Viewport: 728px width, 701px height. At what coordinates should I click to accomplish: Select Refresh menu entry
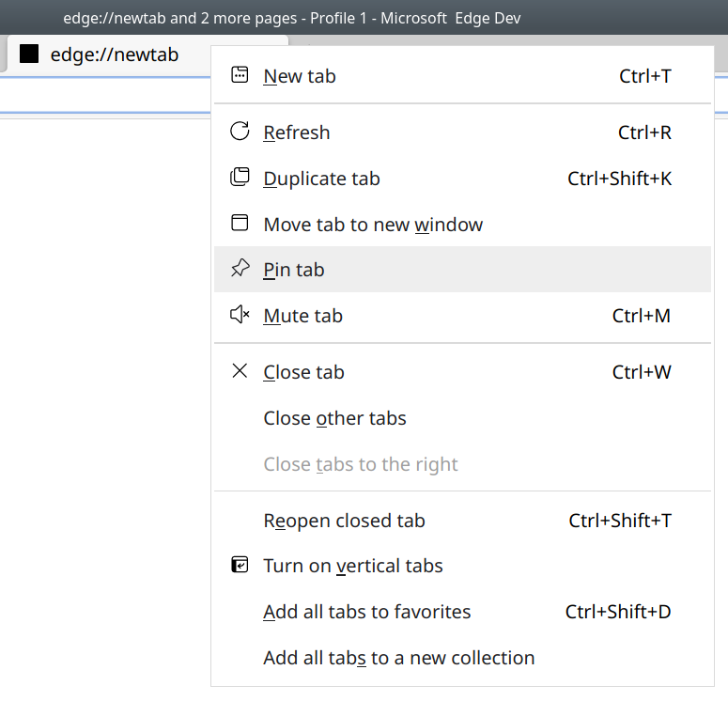click(462, 132)
